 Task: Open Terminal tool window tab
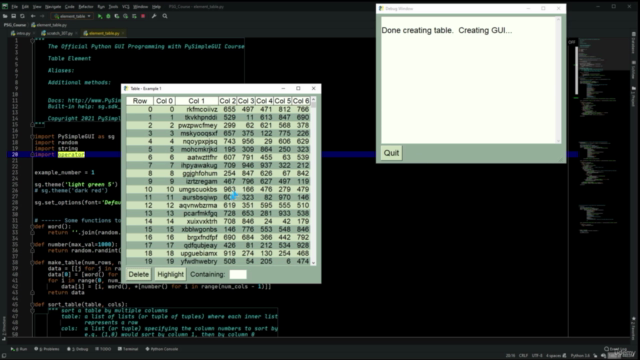[128, 349]
